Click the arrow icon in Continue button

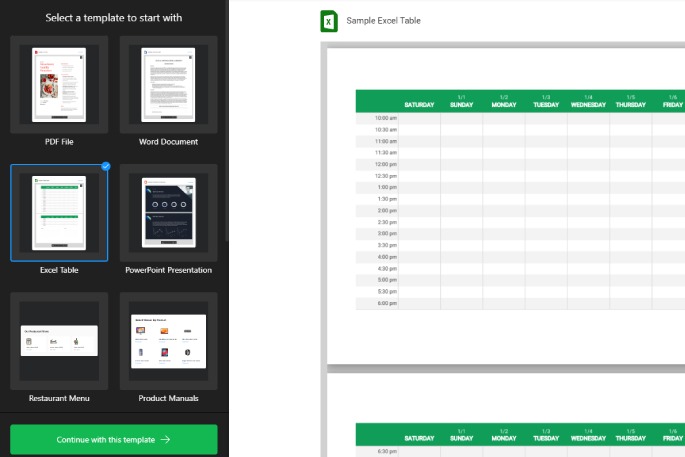[x=165, y=439]
